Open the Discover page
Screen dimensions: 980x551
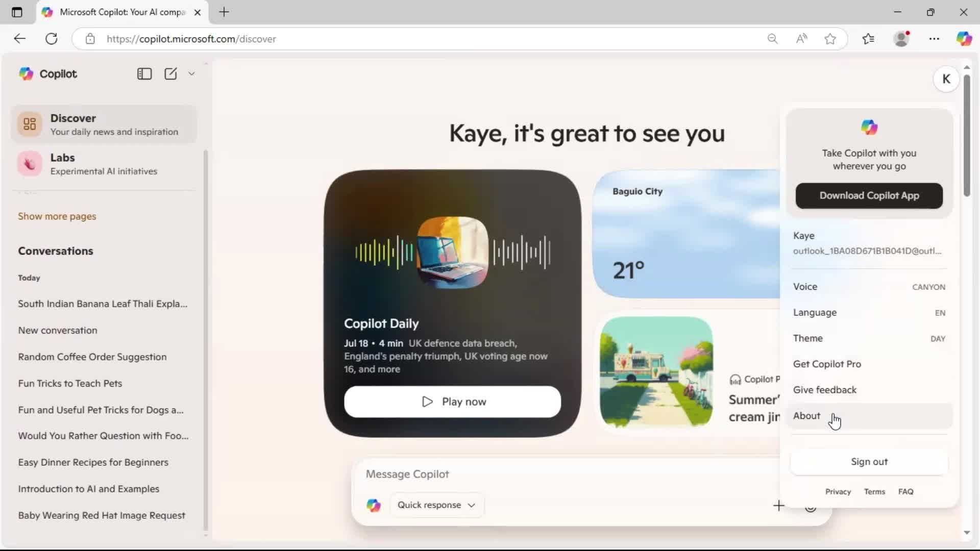click(x=104, y=124)
